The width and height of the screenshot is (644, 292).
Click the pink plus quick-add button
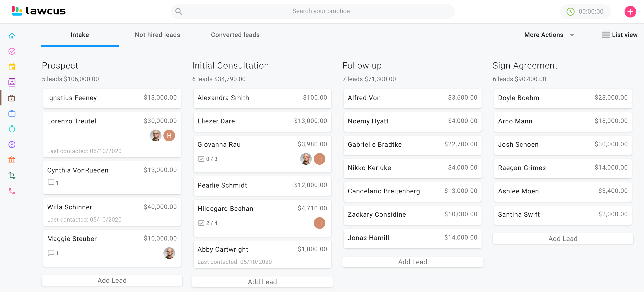coord(630,11)
